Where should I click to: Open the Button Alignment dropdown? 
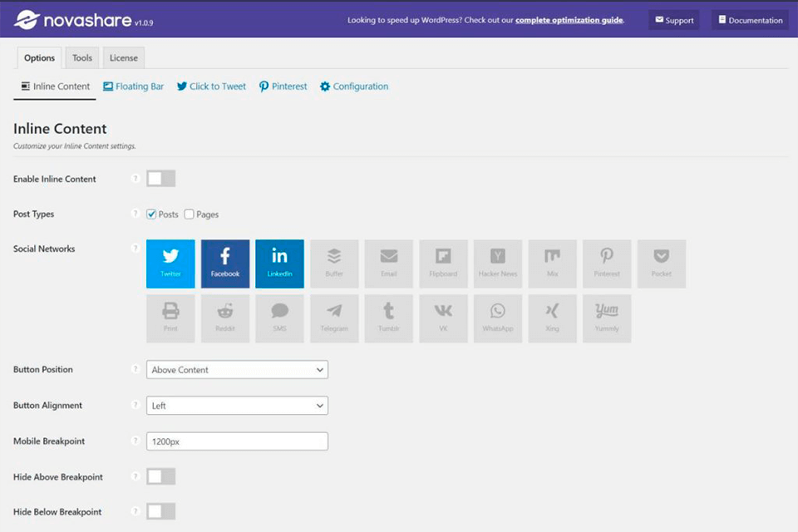coord(237,406)
